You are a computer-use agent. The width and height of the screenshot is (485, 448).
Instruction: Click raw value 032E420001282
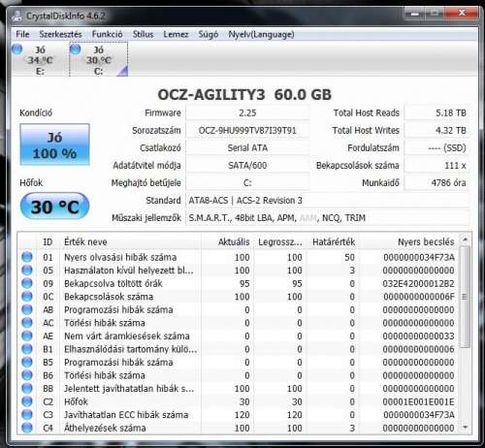[419, 283]
